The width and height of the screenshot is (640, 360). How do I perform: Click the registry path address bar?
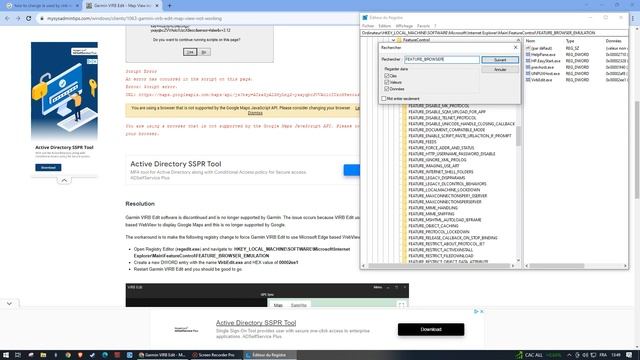point(494,33)
